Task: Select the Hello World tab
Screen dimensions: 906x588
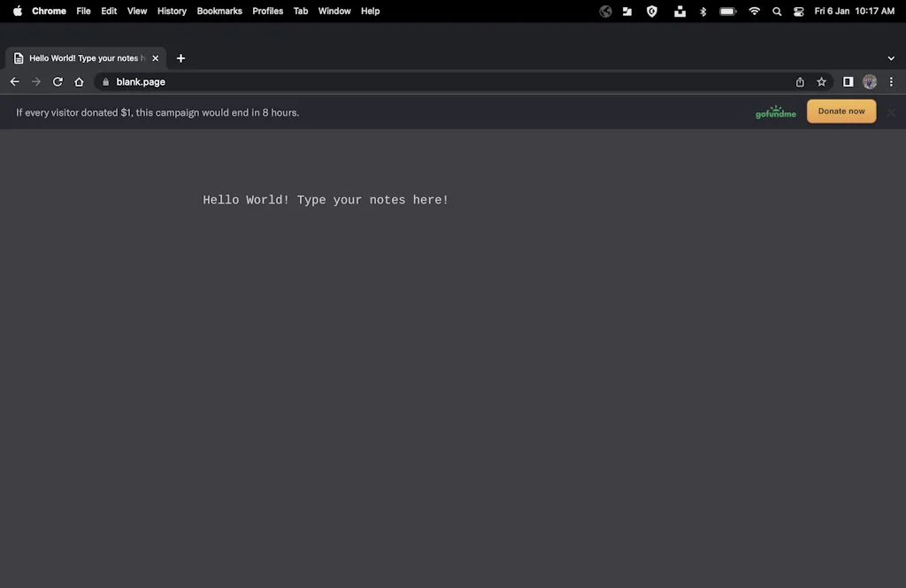Action: click(84, 57)
